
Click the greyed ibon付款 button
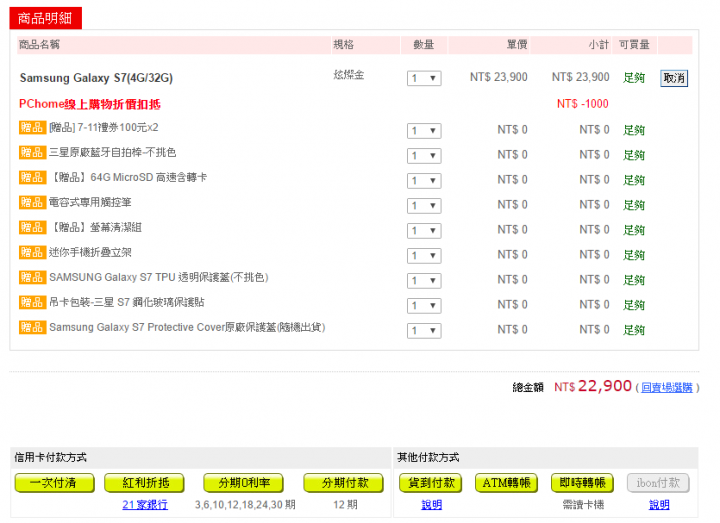click(x=658, y=483)
